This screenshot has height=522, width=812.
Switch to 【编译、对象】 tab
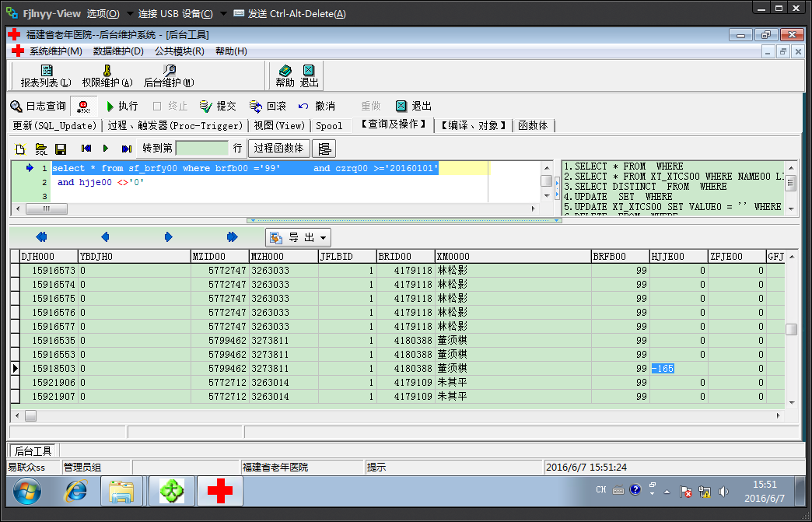tap(474, 126)
